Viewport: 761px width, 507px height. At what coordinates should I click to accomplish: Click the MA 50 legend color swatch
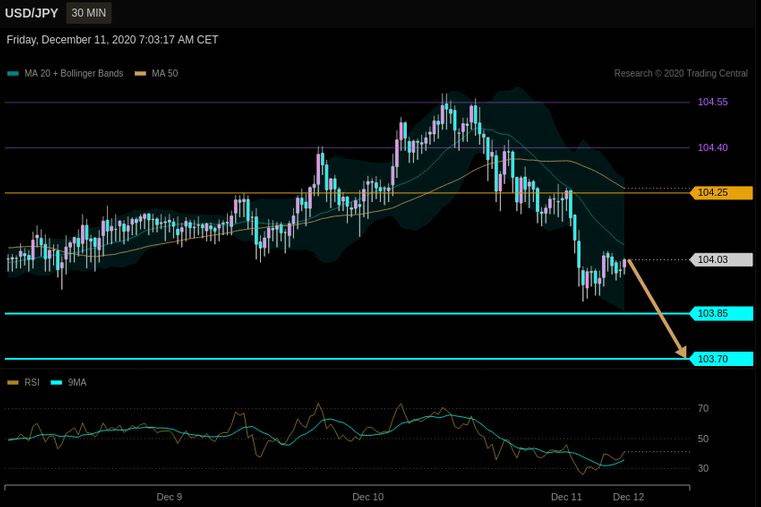[140, 74]
